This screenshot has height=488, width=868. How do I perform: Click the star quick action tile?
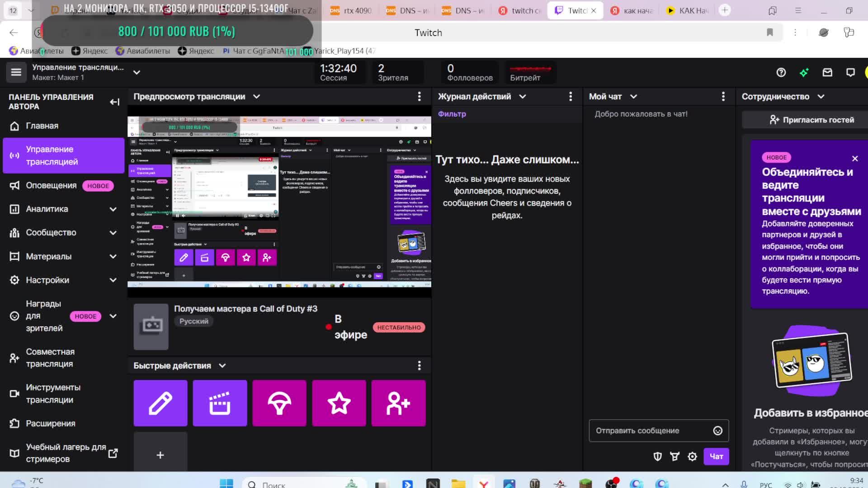[x=339, y=403]
